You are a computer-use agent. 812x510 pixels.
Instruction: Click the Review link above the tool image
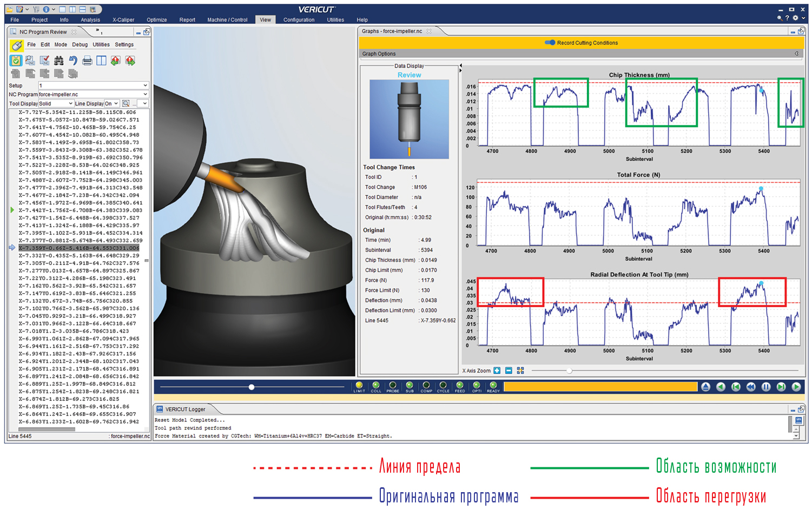(409, 75)
